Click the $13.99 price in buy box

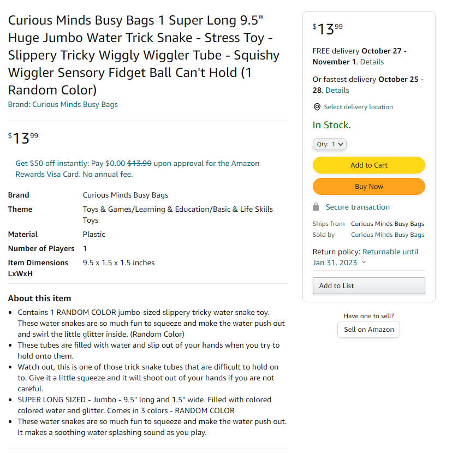pyautogui.click(x=328, y=29)
